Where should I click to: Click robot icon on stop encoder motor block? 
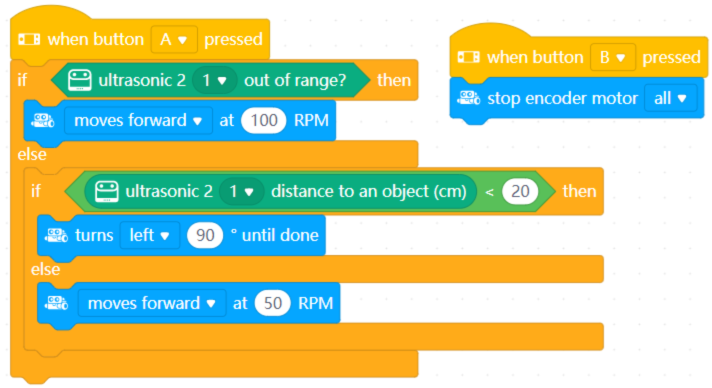point(468,98)
